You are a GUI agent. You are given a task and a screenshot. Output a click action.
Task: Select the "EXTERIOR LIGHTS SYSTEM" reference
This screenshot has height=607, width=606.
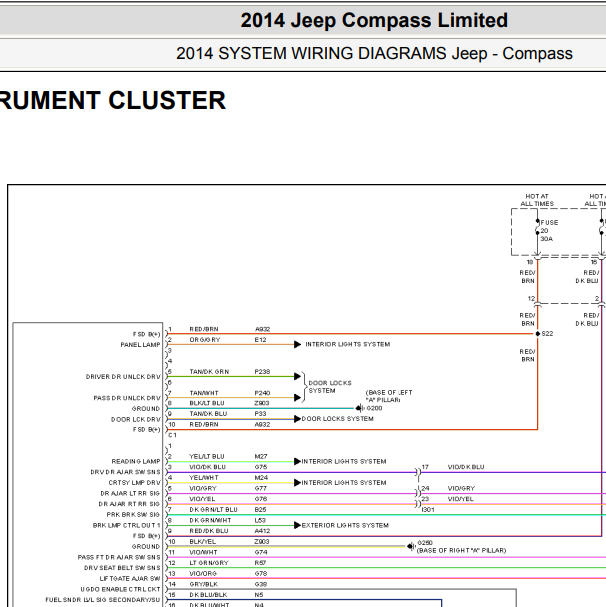(x=345, y=525)
